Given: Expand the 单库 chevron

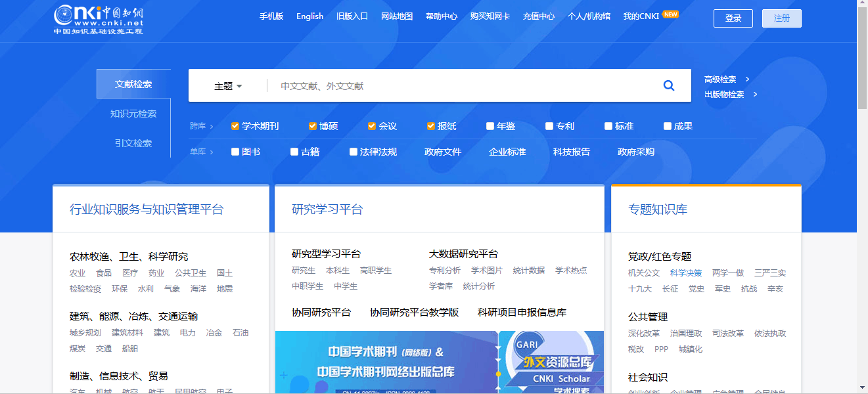Looking at the screenshot, I should [212, 152].
